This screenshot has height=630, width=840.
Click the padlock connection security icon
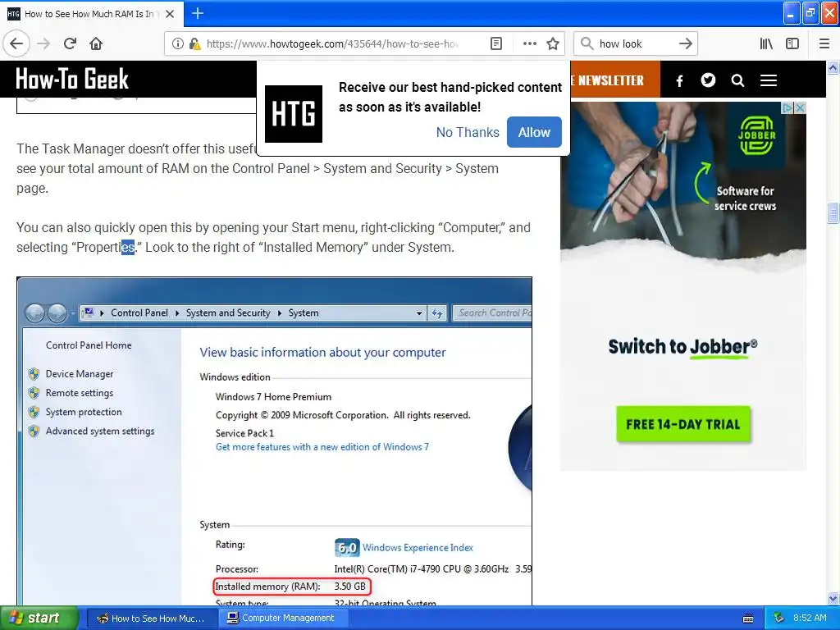[x=194, y=43]
